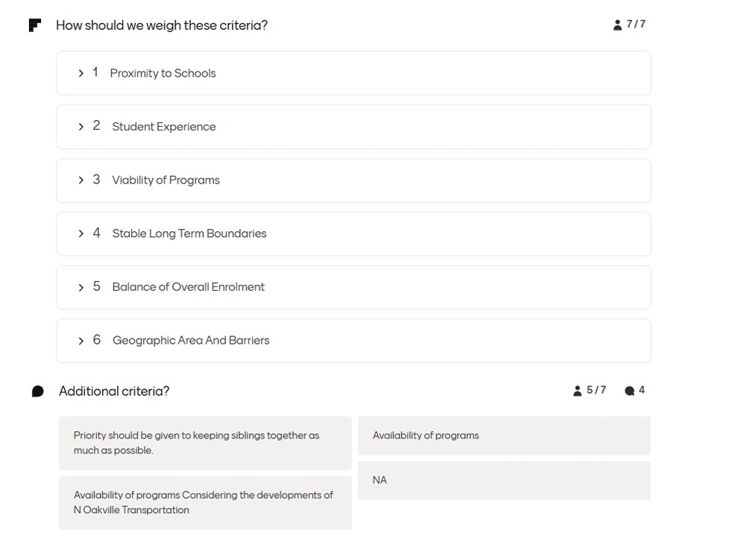Click the person icon beside the 5/7 count

578,390
